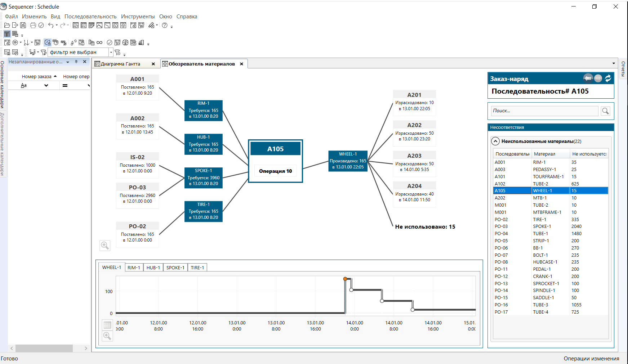Click the fast-forward sequencing icon
Image resolution: width=628 pixels, height=364 pixels.
pyautogui.click(x=15, y=42)
